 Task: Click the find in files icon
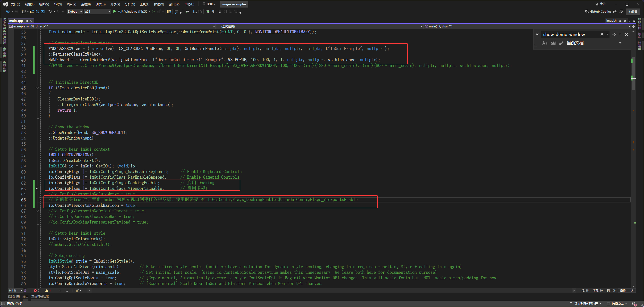(169, 11)
